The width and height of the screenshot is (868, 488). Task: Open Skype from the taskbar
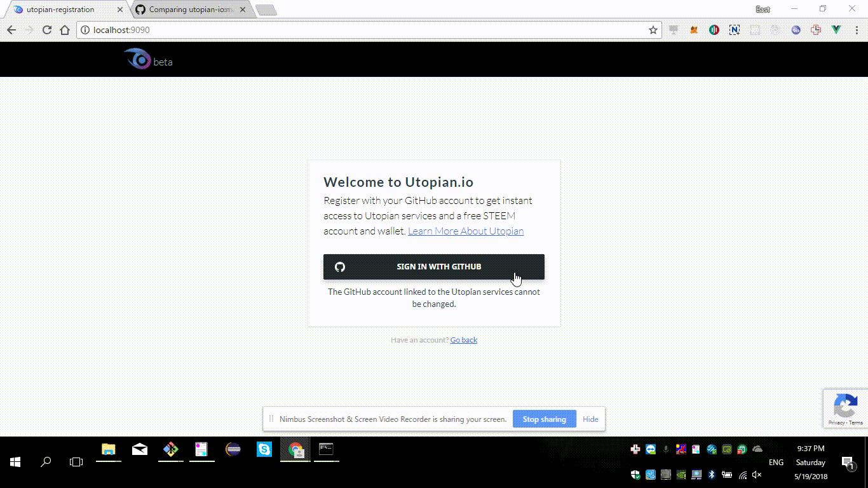[264, 450]
